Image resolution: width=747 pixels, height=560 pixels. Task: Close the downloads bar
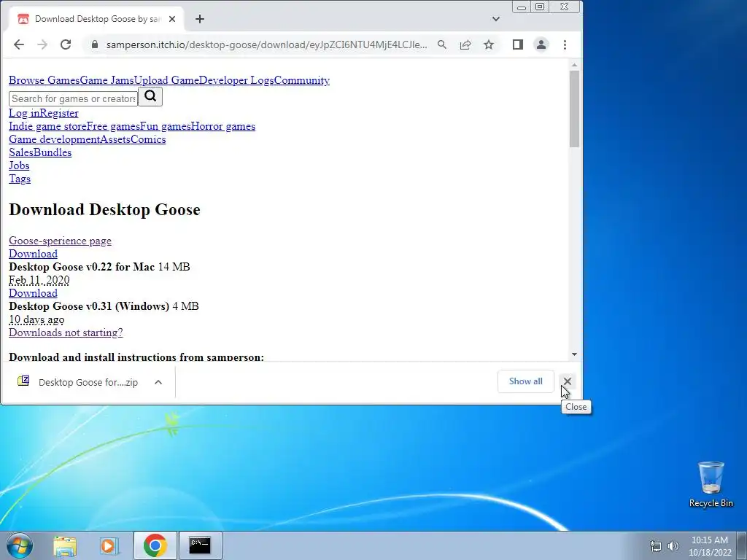[567, 381]
